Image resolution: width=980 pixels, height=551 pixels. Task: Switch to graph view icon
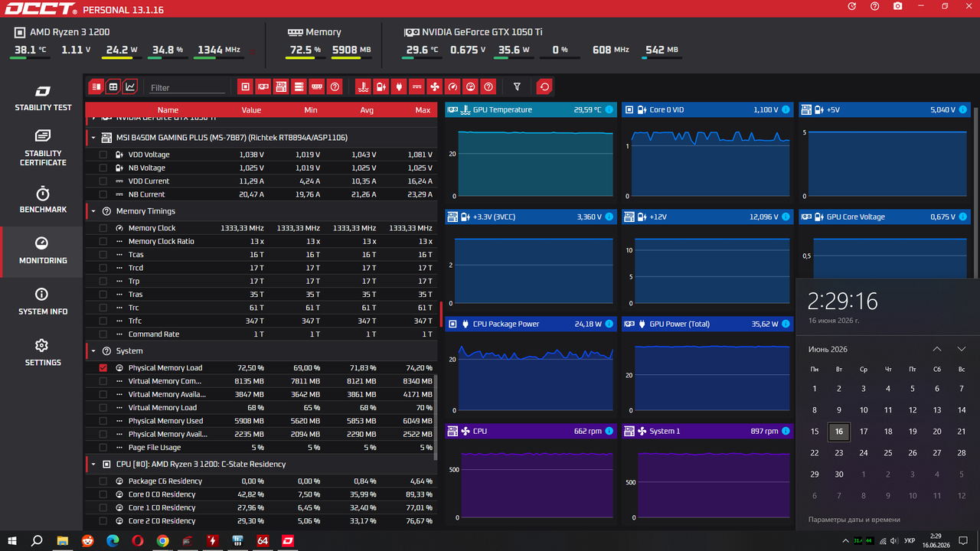tap(130, 86)
